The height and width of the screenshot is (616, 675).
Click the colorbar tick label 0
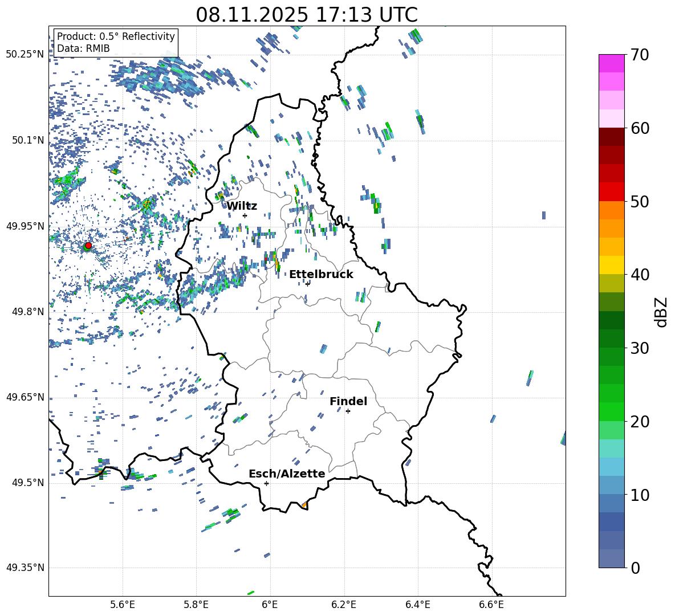pos(635,568)
